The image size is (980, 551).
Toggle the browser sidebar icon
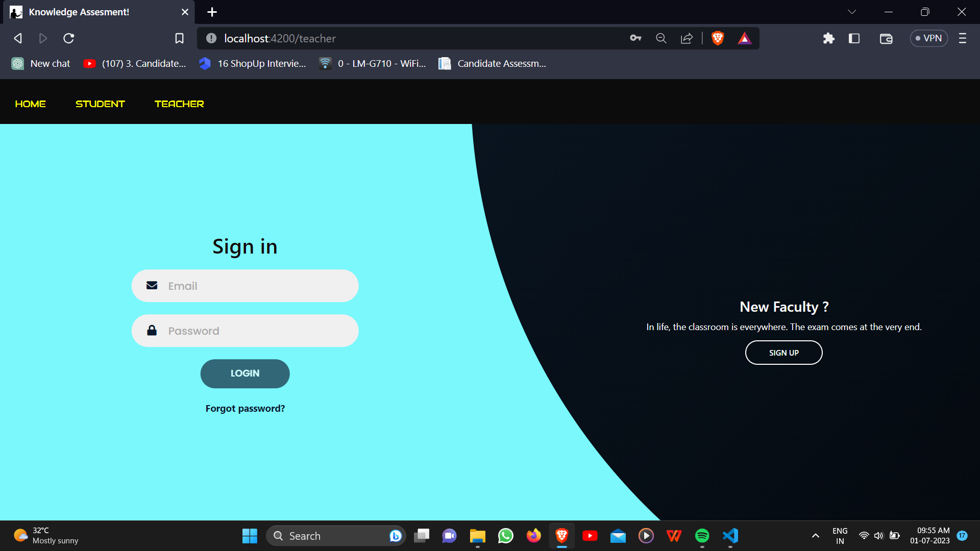point(854,38)
